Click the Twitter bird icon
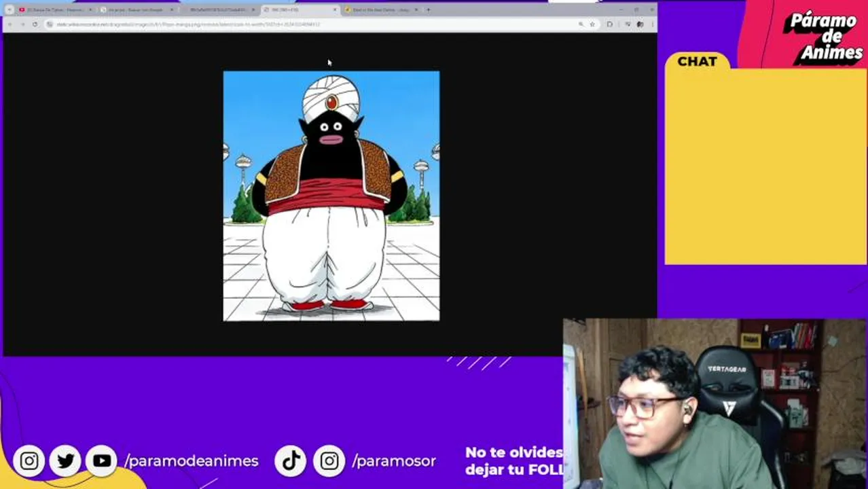 pos(66,461)
